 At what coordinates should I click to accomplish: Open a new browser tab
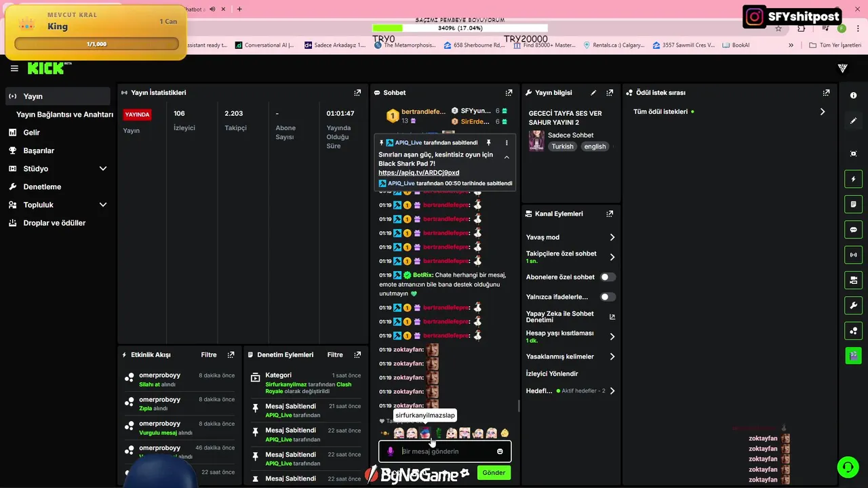click(x=239, y=9)
